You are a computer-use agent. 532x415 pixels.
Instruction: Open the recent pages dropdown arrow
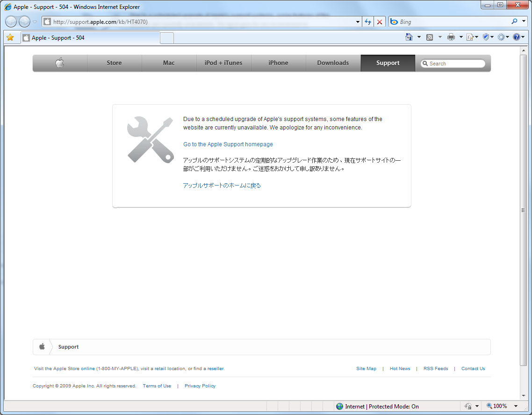click(x=35, y=21)
